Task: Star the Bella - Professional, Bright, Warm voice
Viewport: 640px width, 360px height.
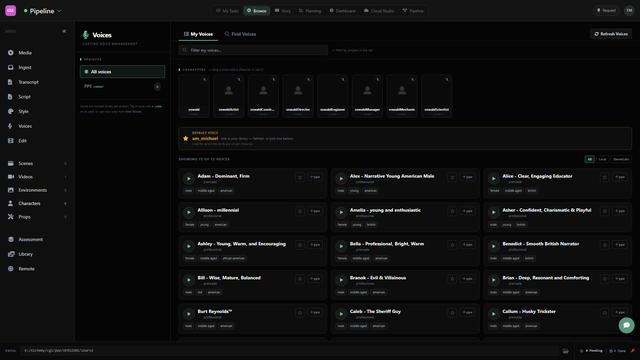Action: [452, 245]
